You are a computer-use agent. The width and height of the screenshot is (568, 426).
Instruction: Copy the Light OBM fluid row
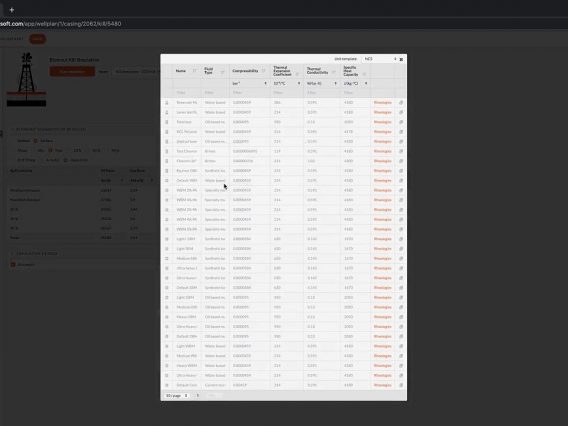pyautogui.click(x=401, y=297)
